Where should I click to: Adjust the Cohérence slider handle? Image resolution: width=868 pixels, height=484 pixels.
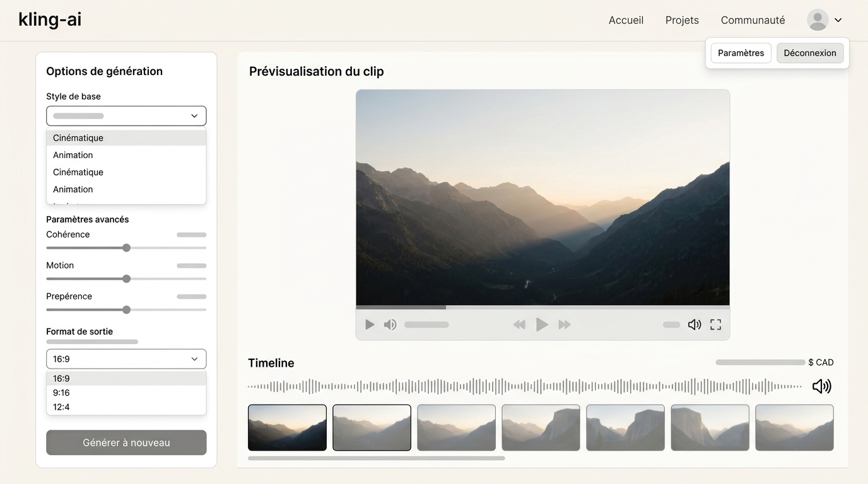[126, 248]
